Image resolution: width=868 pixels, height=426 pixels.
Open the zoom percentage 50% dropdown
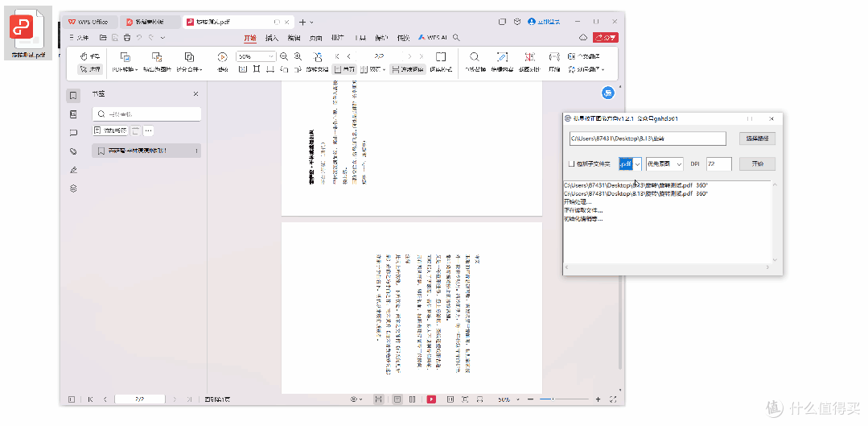[x=256, y=56]
